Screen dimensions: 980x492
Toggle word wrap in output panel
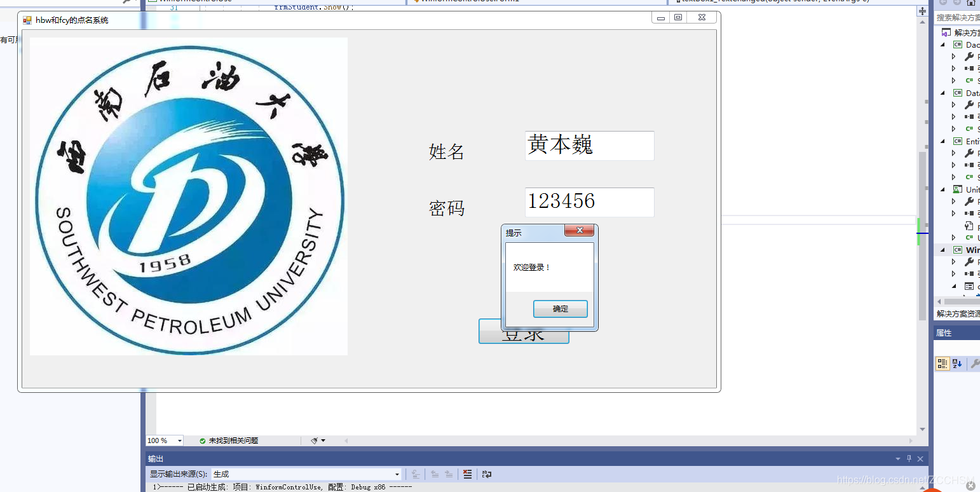point(487,474)
